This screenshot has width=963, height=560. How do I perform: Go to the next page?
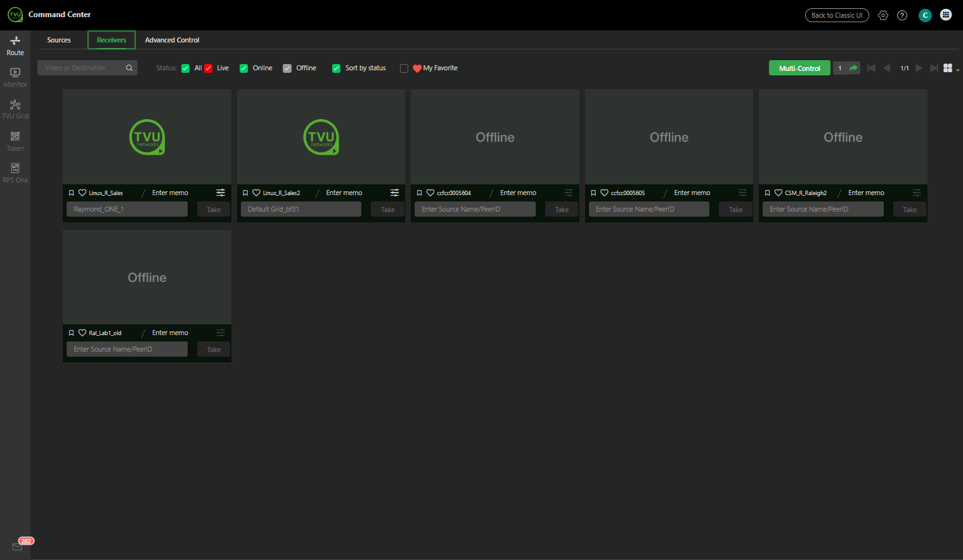(x=919, y=68)
